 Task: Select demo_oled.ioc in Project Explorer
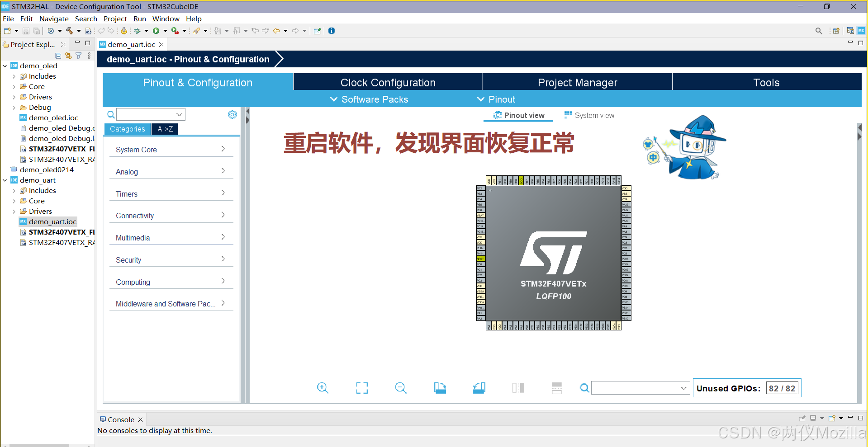coord(49,118)
